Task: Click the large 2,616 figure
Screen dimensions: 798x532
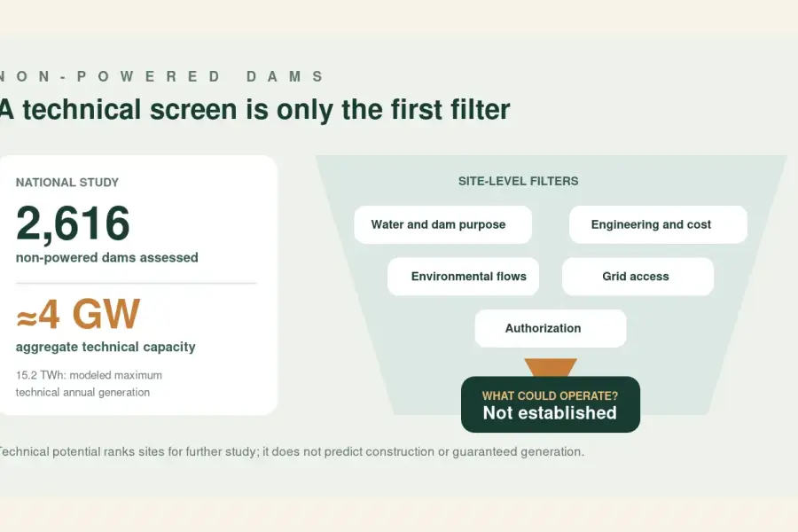Action: pyautogui.click(x=73, y=223)
